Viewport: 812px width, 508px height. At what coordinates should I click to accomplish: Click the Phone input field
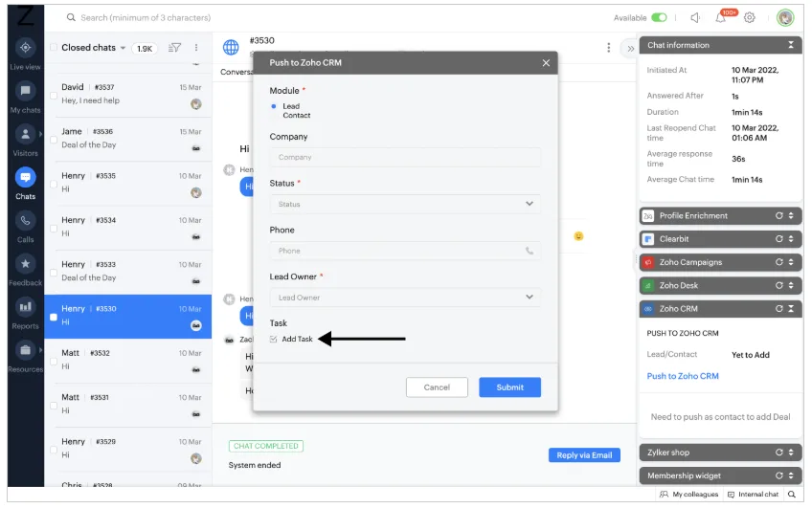405,251
